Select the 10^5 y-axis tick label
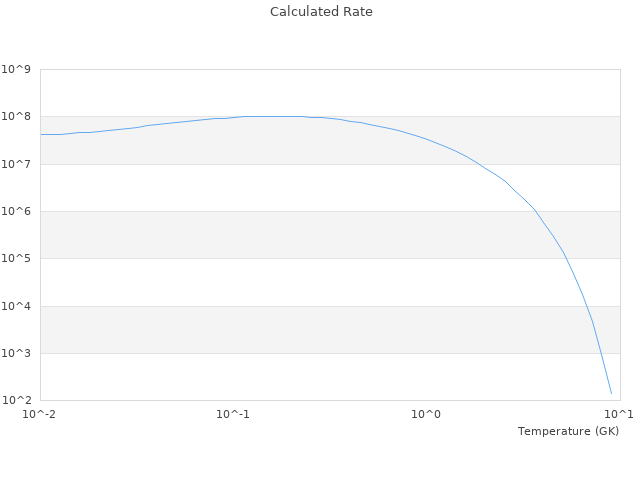 17,259
